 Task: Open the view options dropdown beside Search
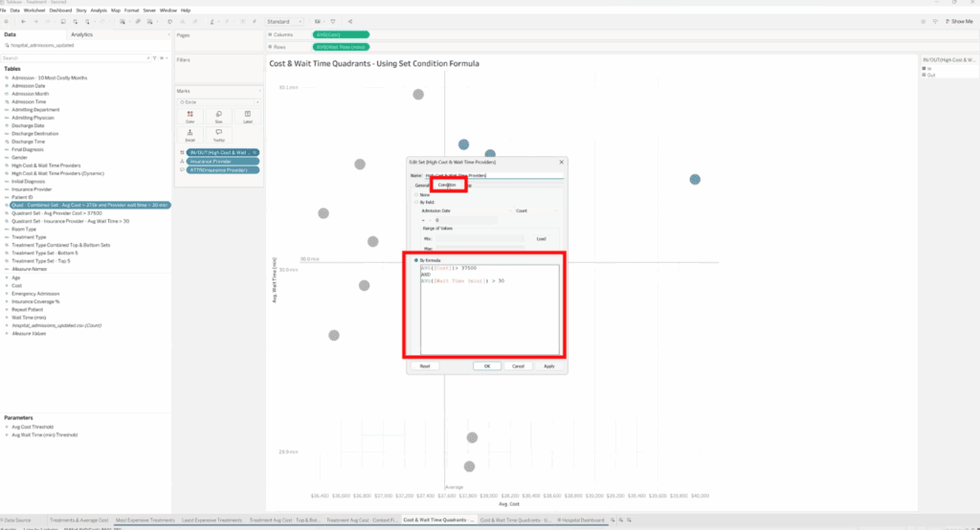pyautogui.click(x=164, y=58)
